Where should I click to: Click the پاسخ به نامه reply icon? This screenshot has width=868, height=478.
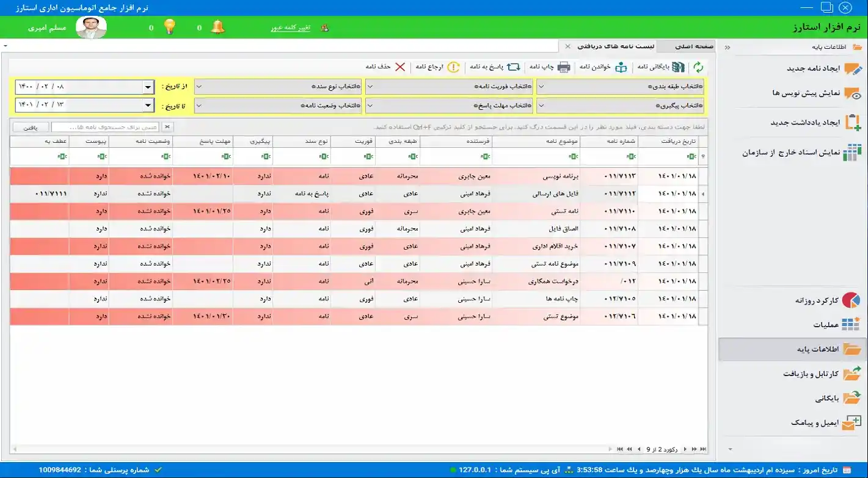click(x=514, y=67)
